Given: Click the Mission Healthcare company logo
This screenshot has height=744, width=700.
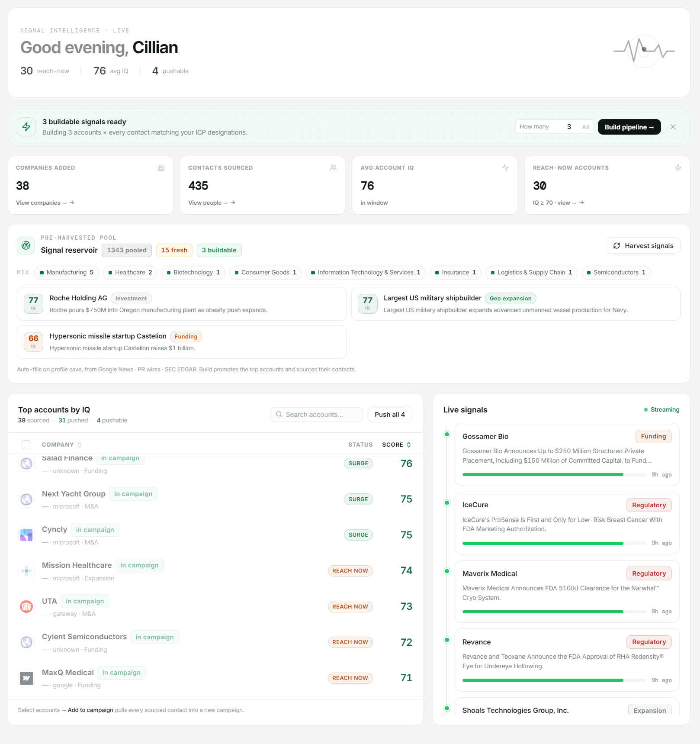Looking at the screenshot, I should (26, 570).
